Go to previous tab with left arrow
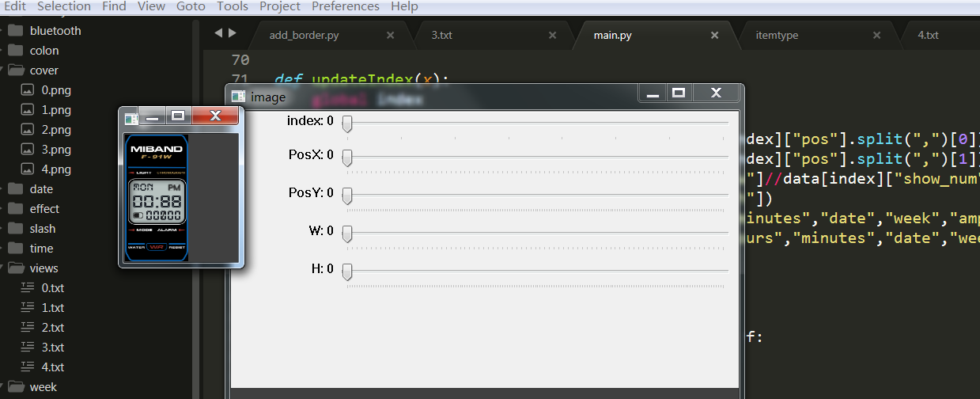Viewport: 980px width, 399px height. 218,33
